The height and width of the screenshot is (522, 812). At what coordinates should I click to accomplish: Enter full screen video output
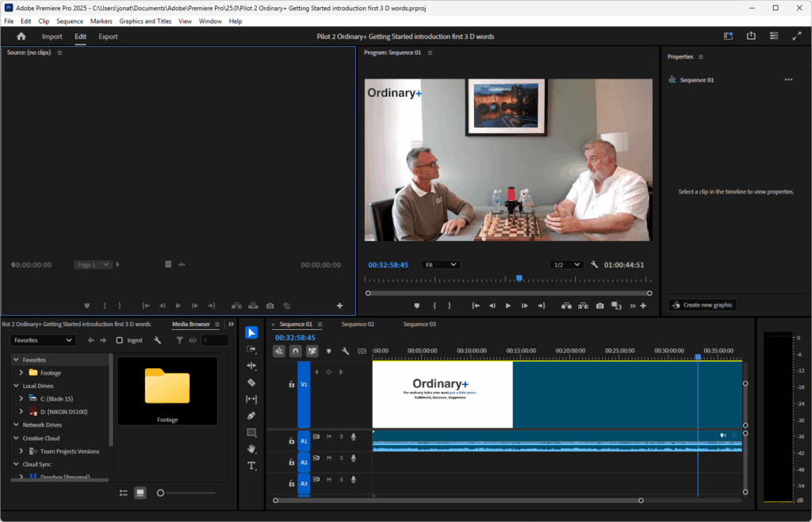pyautogui.click(x=796, y=36)
